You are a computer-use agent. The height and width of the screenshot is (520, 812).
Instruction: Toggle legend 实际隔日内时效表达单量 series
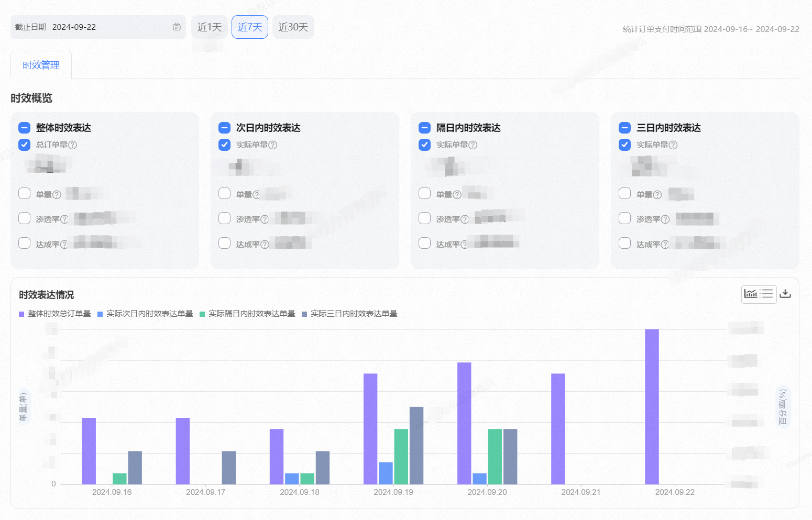pyautogui.click(x=247, y=314)
